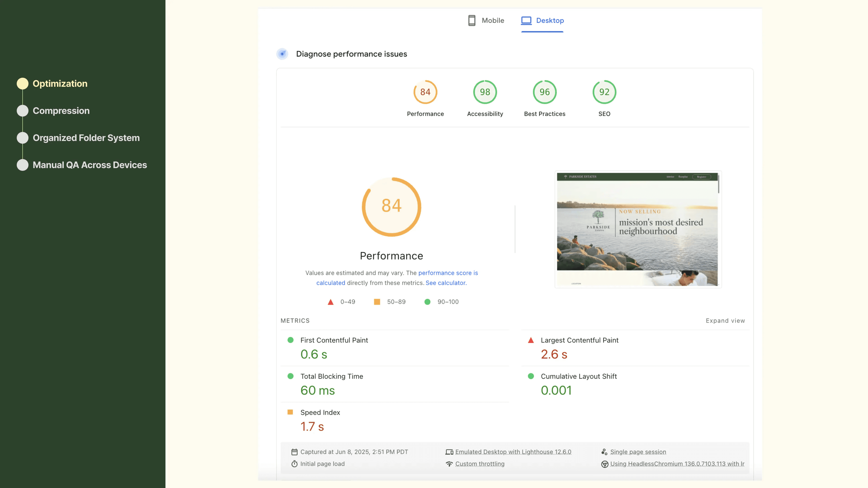Image resolution: width=868 pixels, height=488 pixels.
Task: Select the Compression step bullet
Action: click(x=23, y=111)
